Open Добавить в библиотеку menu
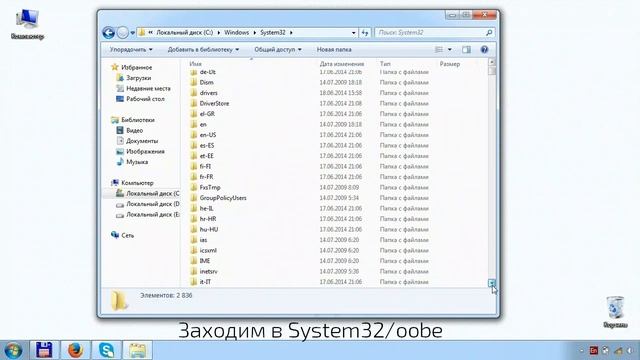This screenshot has height=360, width=640. (x=203, y=49)
